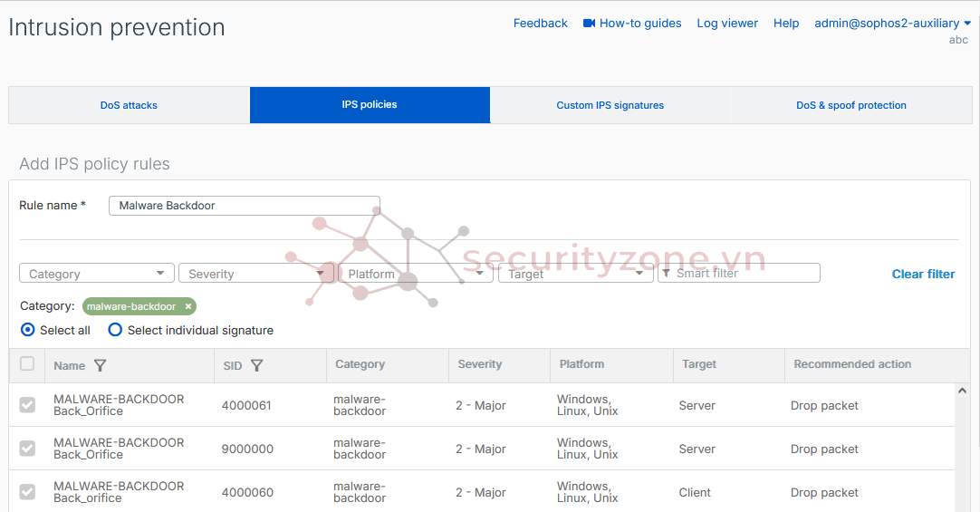Remove the malware-backdoor category tag
This screenshot has height=512, width=980.
click(188, 306)
